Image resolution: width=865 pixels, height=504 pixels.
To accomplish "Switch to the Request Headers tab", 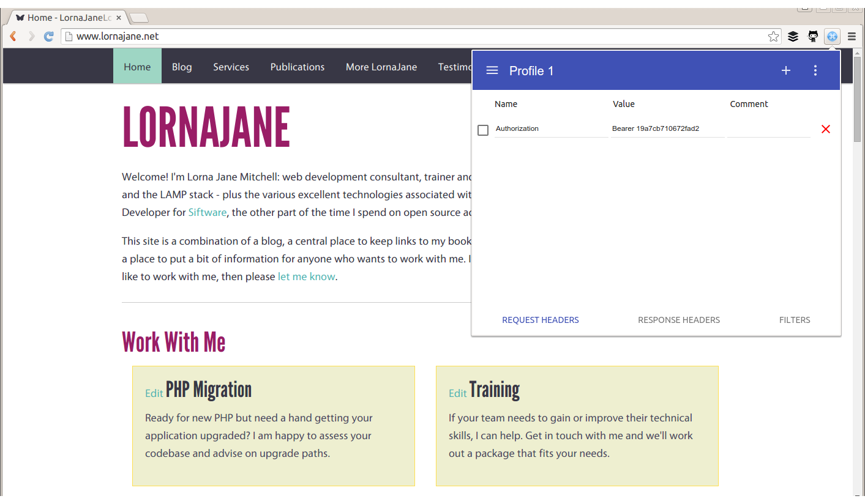I will coord(541,320).
